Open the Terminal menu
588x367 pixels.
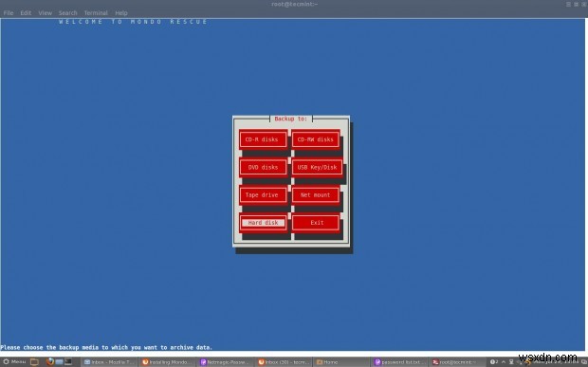point(96,12)
